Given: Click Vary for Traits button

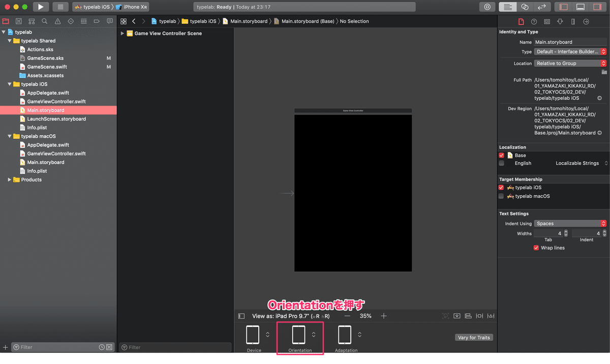Looking at the screenshot, I should (x=474, y=338).
